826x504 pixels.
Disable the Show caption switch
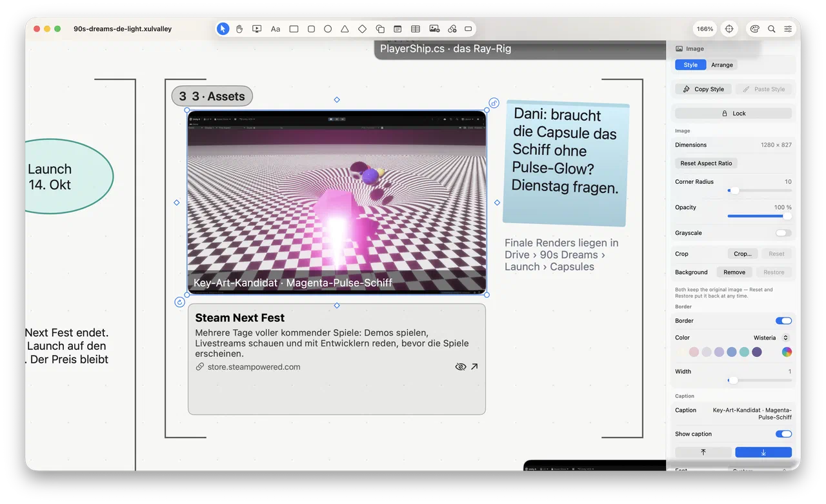tap(783, 434)
